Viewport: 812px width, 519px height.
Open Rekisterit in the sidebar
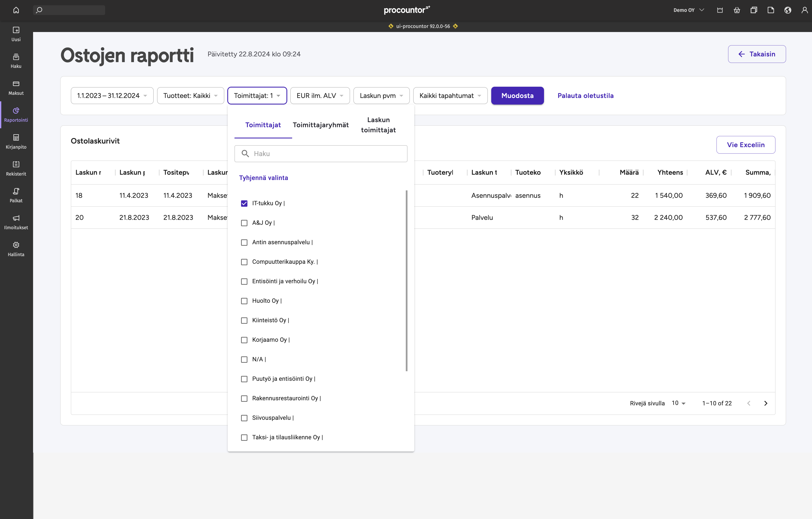coord(16,169)
